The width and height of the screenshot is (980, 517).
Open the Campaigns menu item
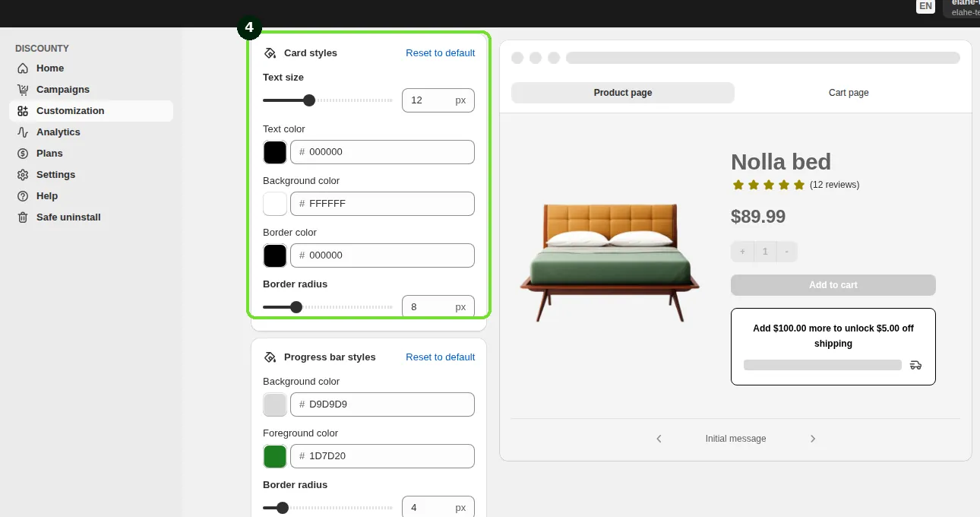91,90
